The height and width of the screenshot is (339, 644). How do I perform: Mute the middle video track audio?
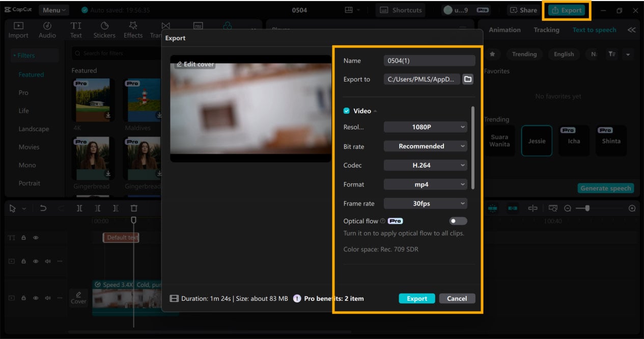click(x=48, y=261)
